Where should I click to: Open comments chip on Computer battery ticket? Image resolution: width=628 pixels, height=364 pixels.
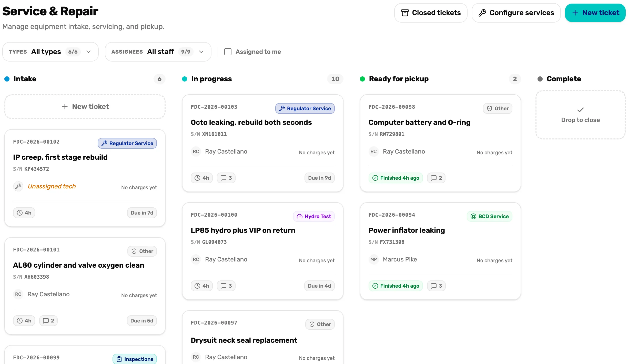(x=436, y=178)
